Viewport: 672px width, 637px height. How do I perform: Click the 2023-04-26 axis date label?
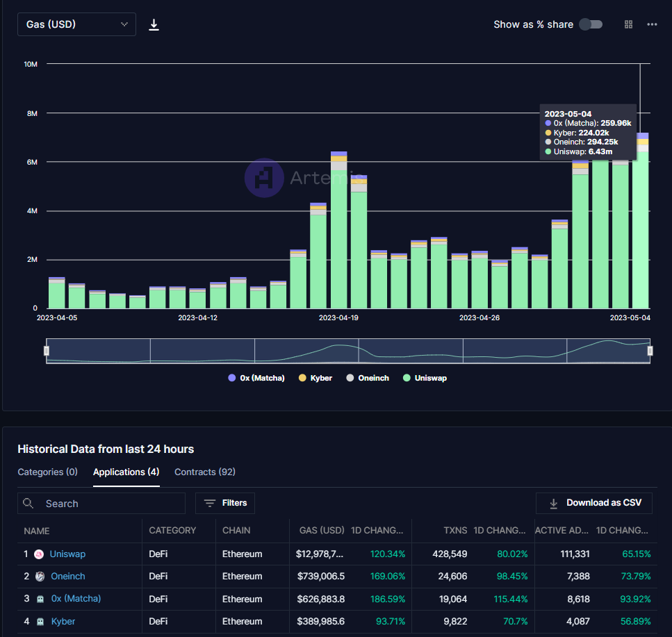[479, 318]
